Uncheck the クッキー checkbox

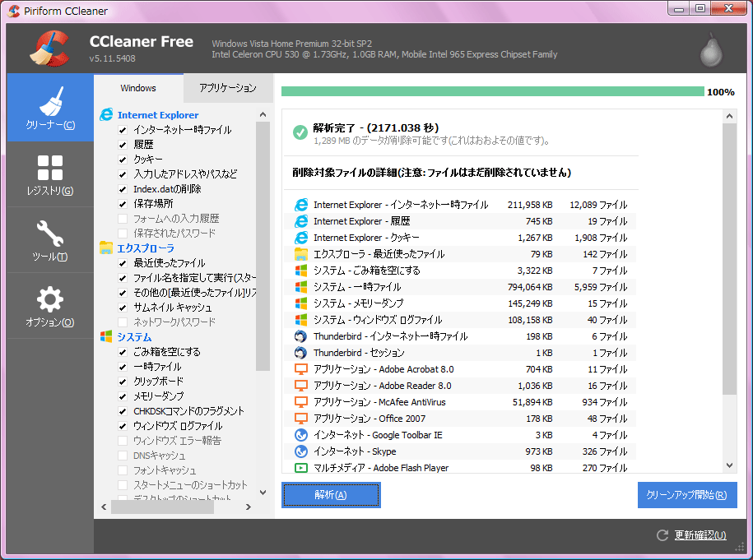point(123,160)
